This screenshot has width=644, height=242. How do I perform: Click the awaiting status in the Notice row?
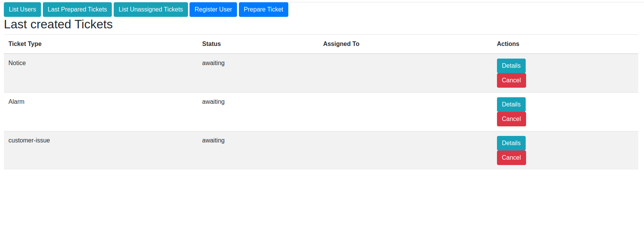213,63
